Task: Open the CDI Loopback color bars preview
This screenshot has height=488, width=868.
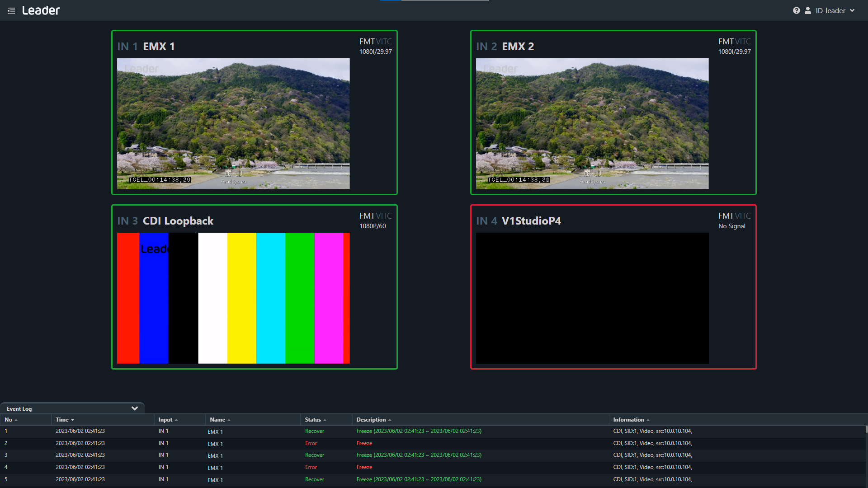Action: (x=233, y=298)
